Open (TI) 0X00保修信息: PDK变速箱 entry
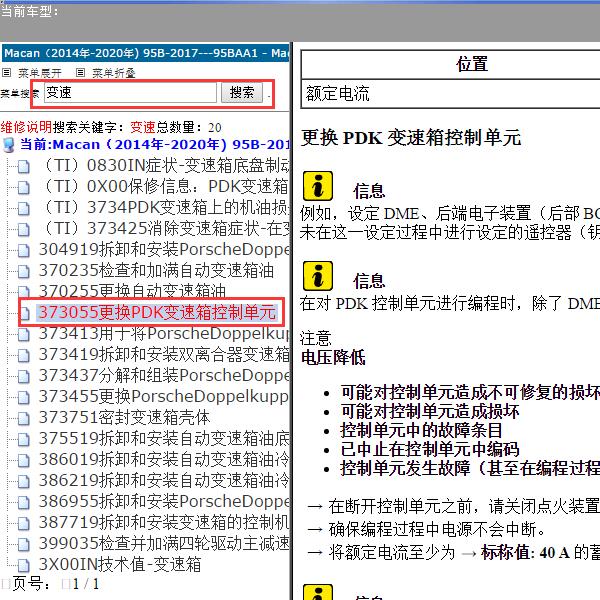The width and height of the screenshot is (600, 600). [x=165, y=187]
